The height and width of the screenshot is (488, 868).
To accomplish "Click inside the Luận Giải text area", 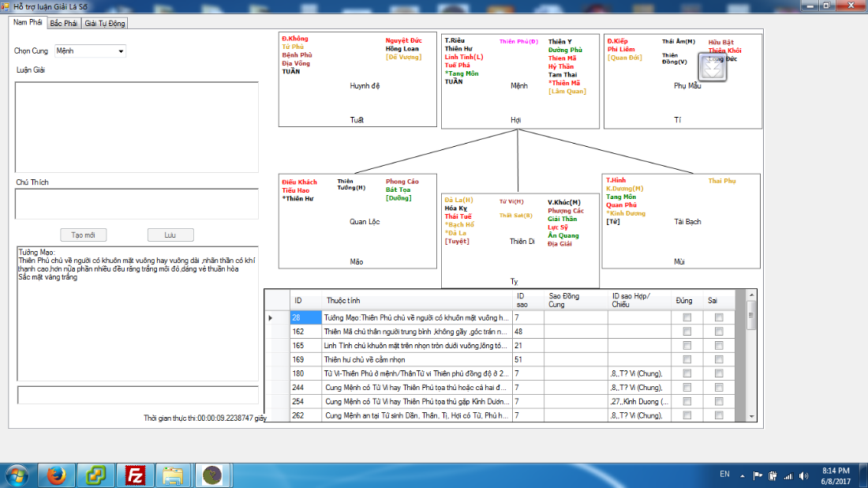I will [x=137, y=126].
